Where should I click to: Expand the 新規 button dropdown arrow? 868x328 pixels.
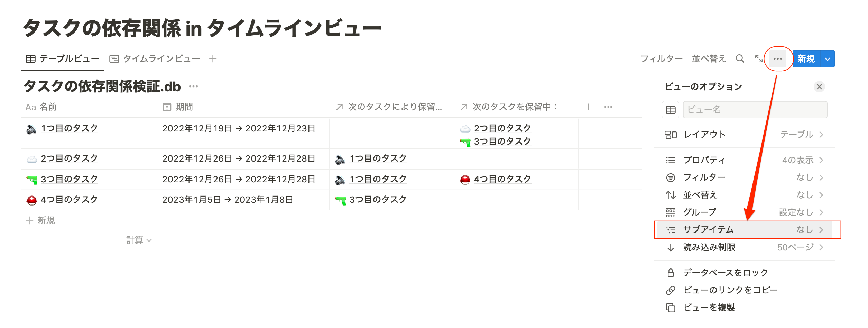point(828,59)
